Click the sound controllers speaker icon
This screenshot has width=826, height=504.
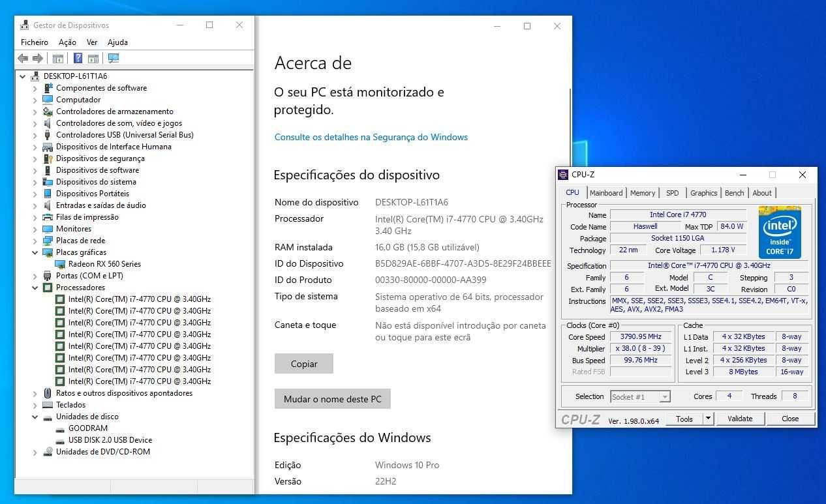coord(48,123)
